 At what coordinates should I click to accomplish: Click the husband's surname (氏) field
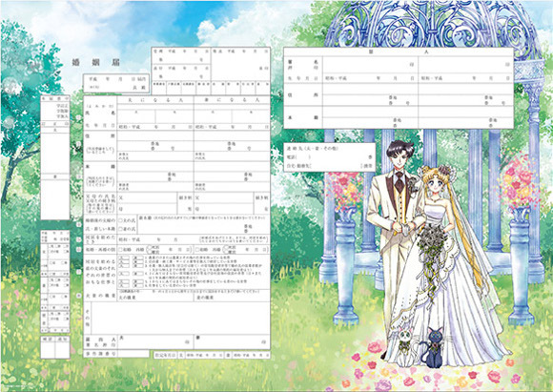(x=136, y=117)
